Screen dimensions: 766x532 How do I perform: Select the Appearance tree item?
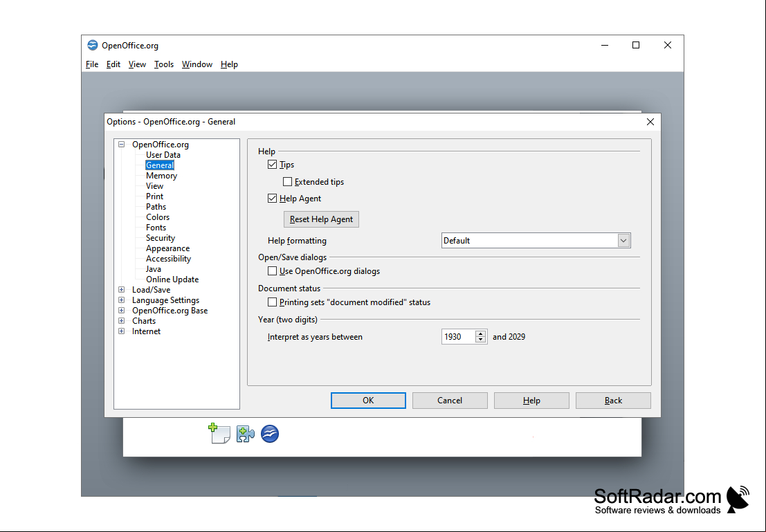168,248
